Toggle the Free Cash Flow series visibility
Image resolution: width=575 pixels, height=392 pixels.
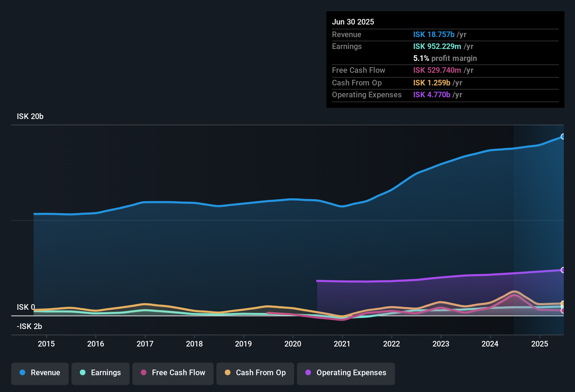[x=173, y=373]
